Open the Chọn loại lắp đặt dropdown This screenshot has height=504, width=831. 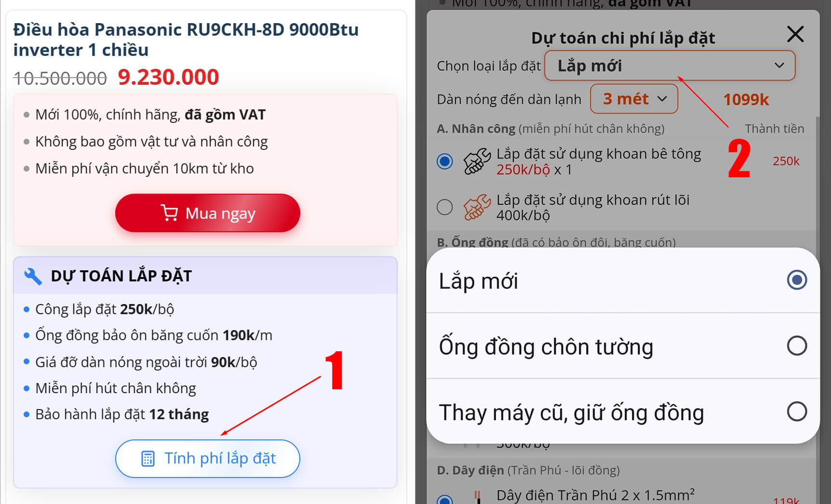pos(670,66)
